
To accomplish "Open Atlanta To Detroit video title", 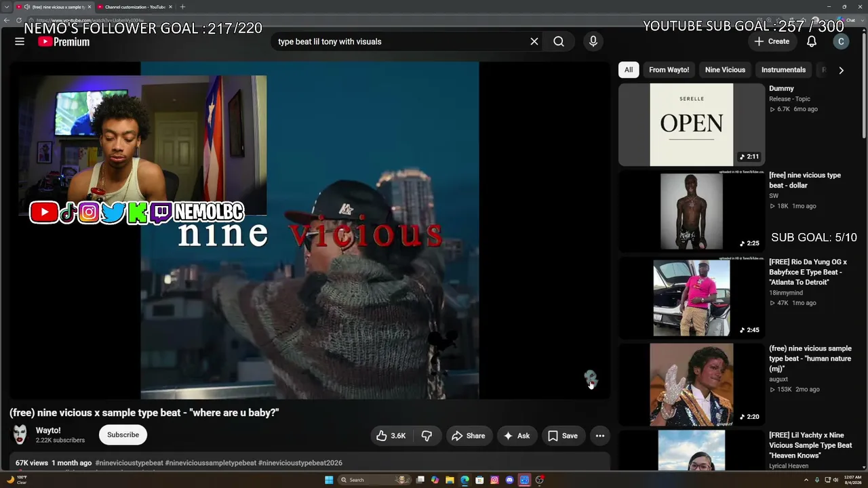I will tap(808, 272).
